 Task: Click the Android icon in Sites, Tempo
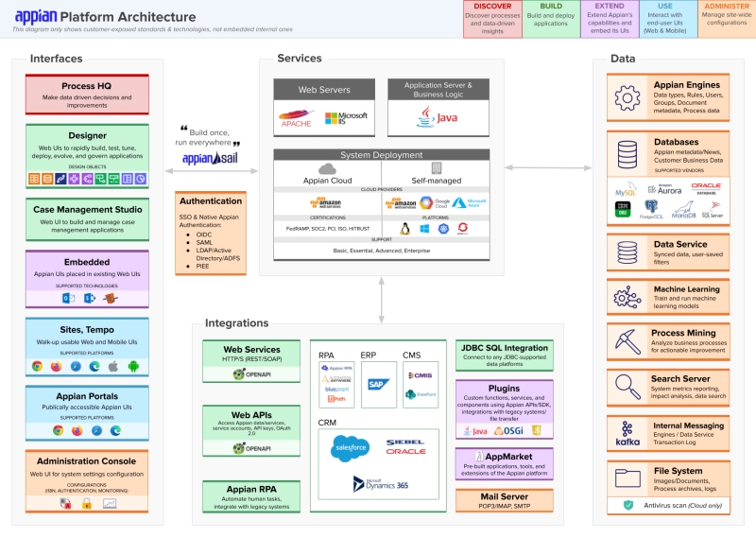pos(133,366)
